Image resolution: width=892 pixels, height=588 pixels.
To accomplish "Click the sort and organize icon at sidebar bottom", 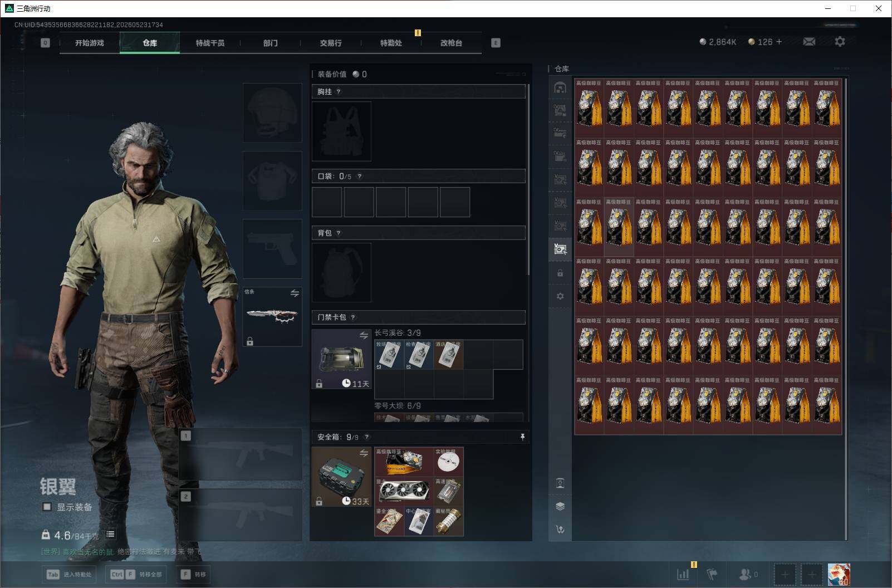I will (x=560, y=530).
